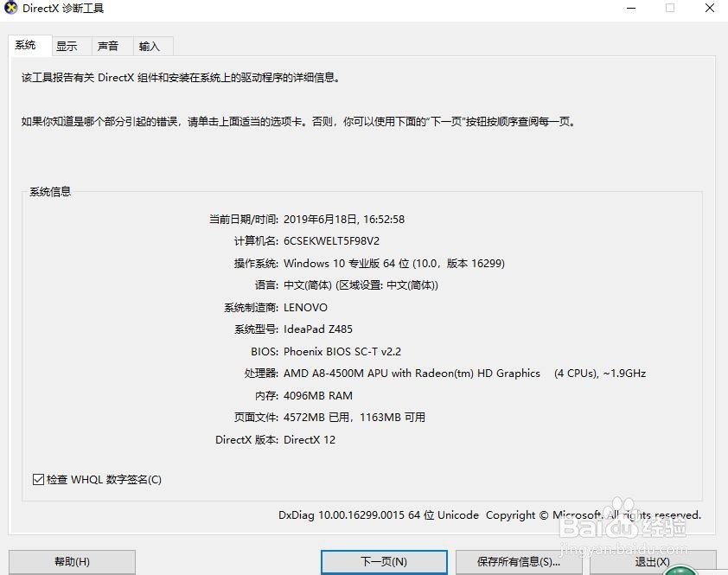This screenshot has height=575, width=728.
Task: Click the 系统制造商 label
Action: coord(252,308)
